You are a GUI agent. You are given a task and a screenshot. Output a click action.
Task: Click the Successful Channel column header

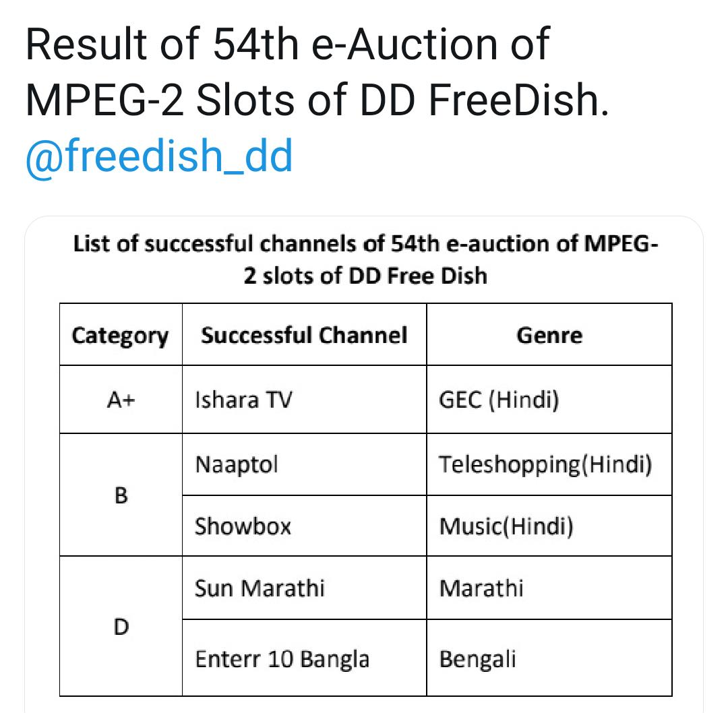[x=304, y=335]
